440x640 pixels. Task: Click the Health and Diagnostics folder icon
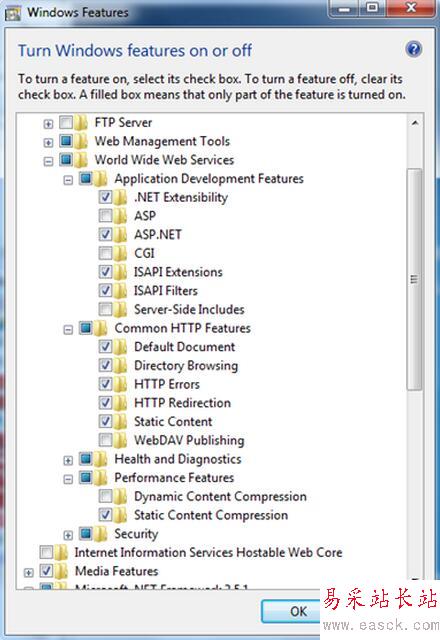point(101,459)
